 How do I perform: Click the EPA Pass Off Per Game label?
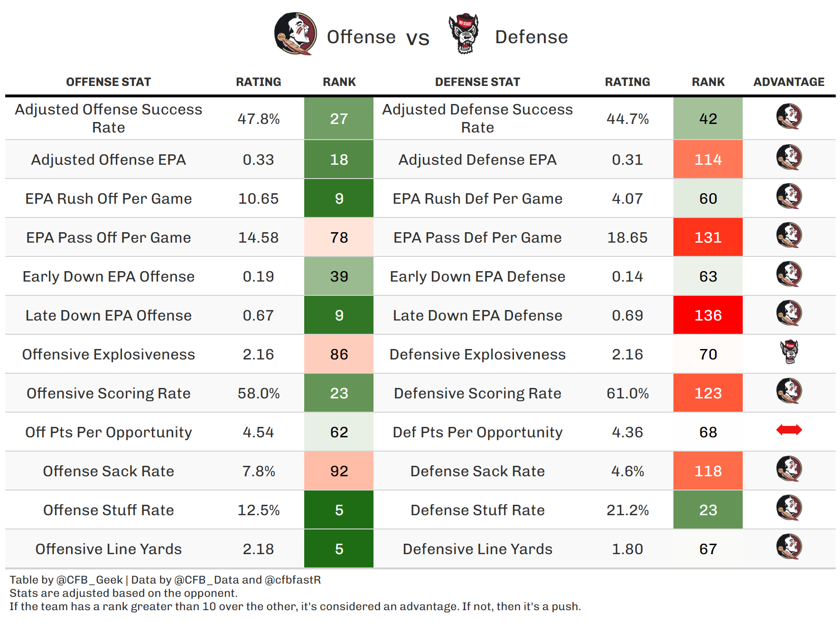[108, 237]
